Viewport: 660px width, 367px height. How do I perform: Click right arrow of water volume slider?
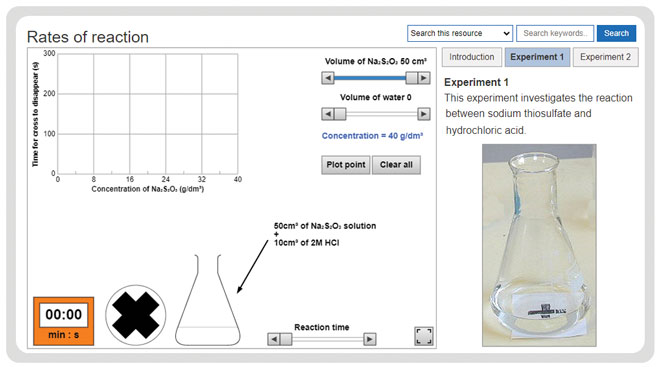pos(423,114)
